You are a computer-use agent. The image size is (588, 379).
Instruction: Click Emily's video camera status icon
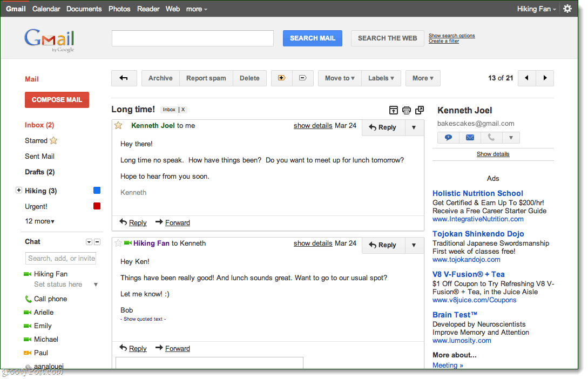tap(28, 326)
